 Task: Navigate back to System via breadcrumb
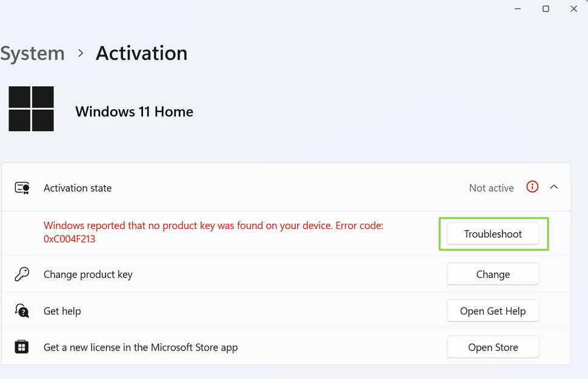pyautogui.click(x=33, y=53)
